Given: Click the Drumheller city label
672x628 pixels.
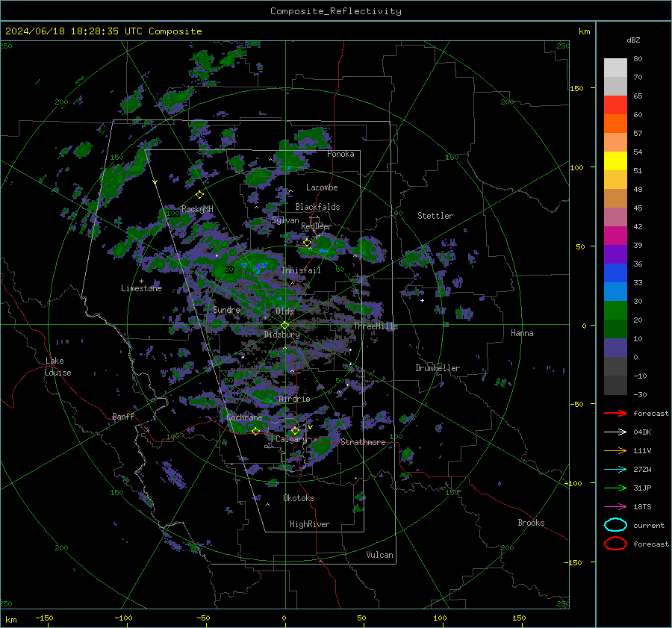Looking at the screenshot, I should (438, 368).
